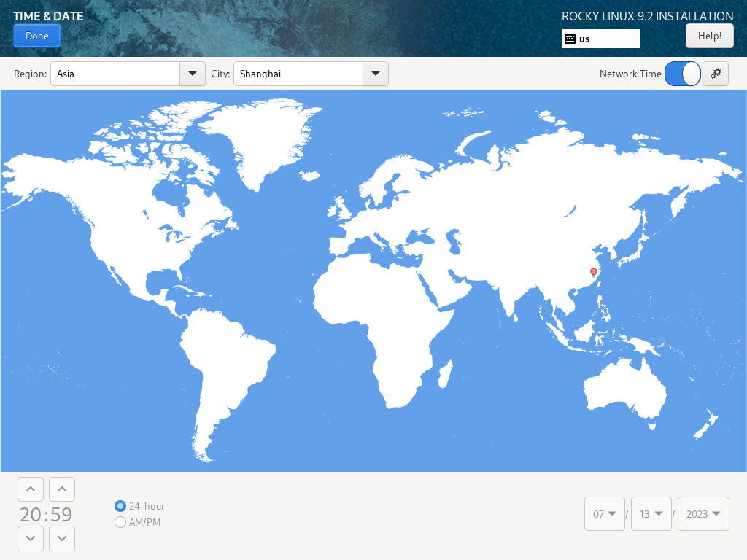Screen dimensions: 747x560
Task: Click the Done button
Action: (x=36, y=36)
